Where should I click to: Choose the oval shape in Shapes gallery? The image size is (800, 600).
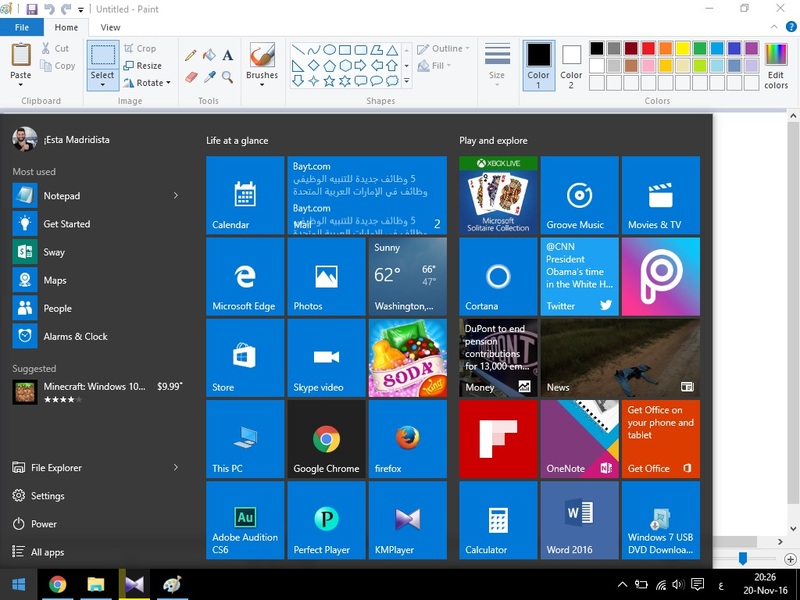pos(330,49)
